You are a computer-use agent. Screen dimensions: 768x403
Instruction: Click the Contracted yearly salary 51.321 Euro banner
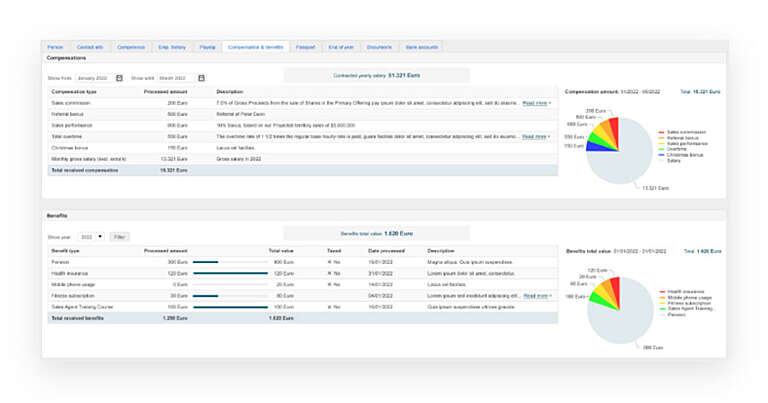coord(377,75)
